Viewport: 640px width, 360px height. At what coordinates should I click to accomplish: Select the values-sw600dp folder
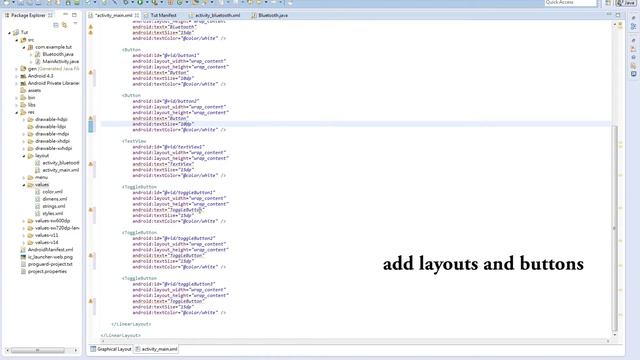pos(49,221)
